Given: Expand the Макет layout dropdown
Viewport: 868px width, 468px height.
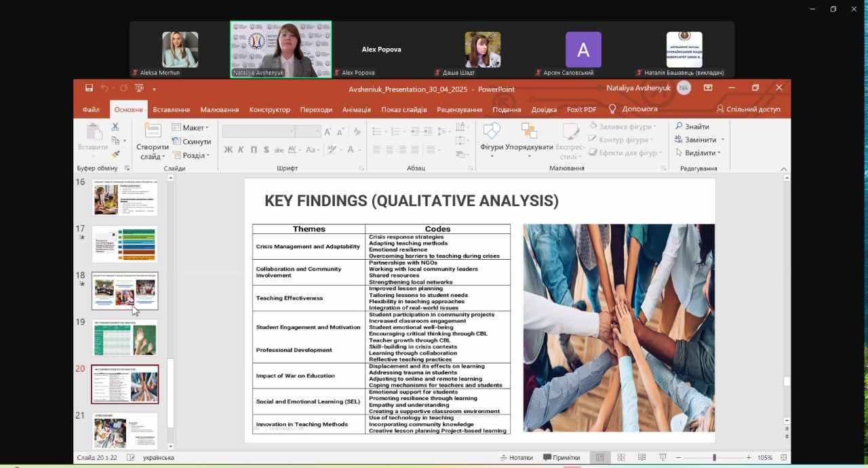Looking at the screenshot, I should point(191,128).
